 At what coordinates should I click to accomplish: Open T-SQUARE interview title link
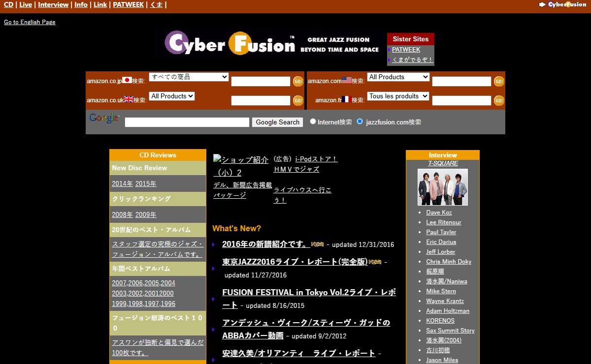pos(443,163)
